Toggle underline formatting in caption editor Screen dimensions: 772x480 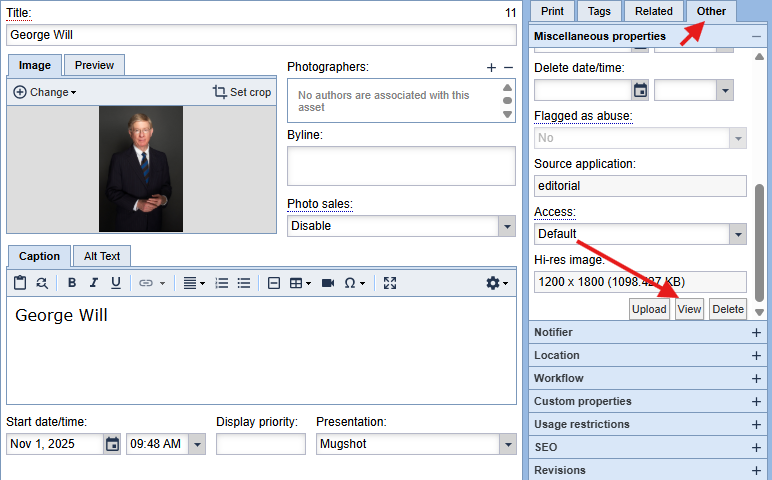(116, 283)
